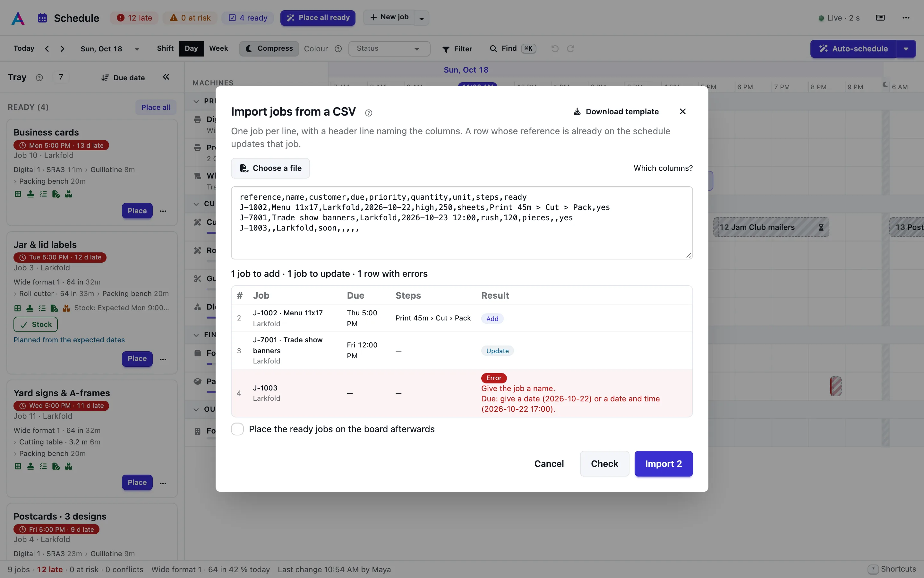
Task: Click the Auto-schedule button
Action: pyautogui.click(x=853, y=49)
